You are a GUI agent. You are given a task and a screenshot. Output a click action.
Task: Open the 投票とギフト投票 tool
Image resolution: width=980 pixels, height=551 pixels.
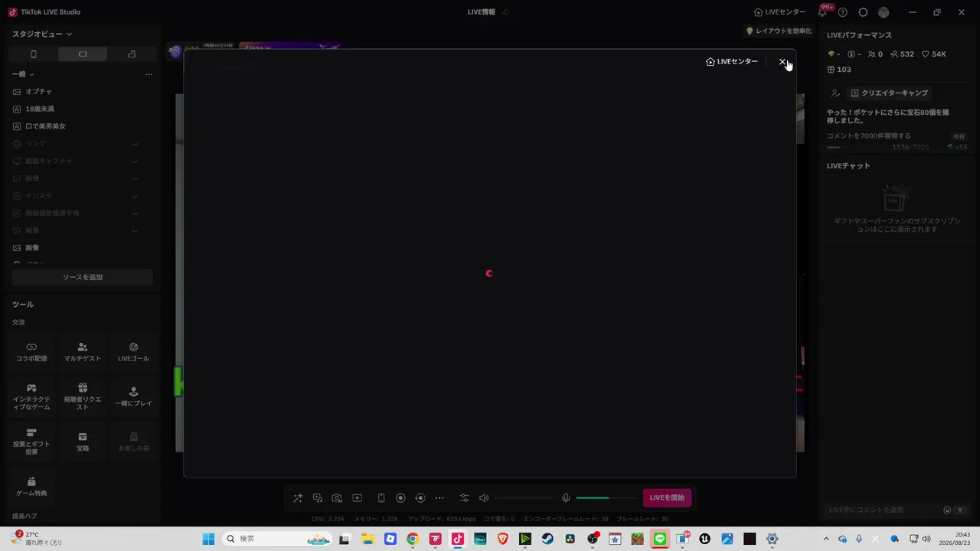click(31, 442)
